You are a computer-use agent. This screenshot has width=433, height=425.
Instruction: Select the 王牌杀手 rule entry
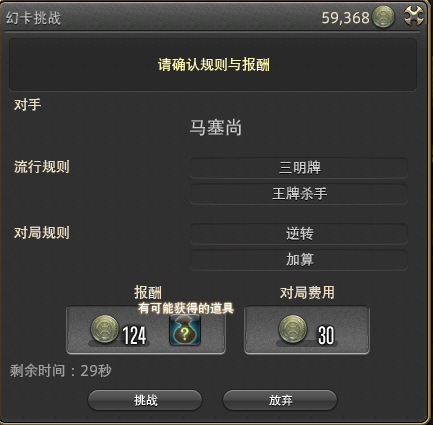pyautogui.click(x=299, y=194)
